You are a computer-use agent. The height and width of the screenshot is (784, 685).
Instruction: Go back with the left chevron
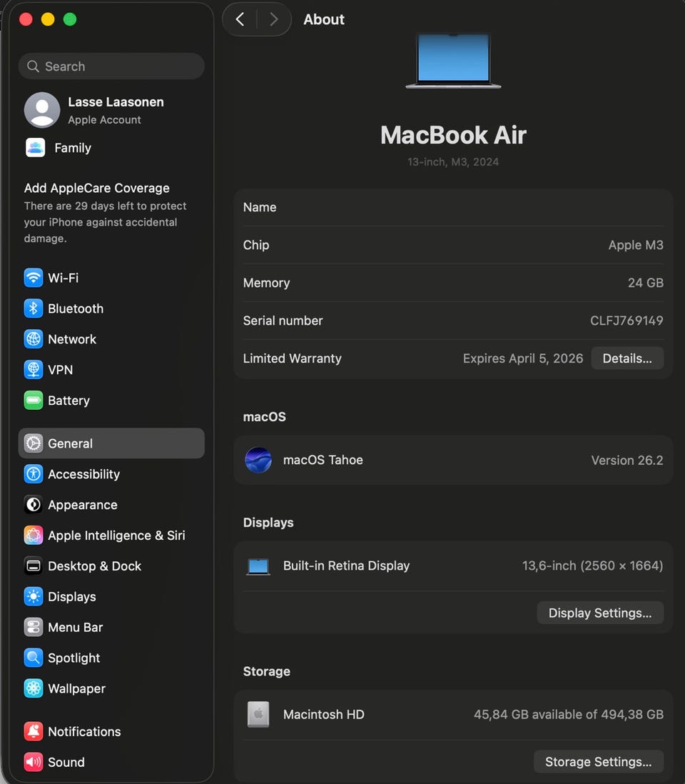(240, 19)
